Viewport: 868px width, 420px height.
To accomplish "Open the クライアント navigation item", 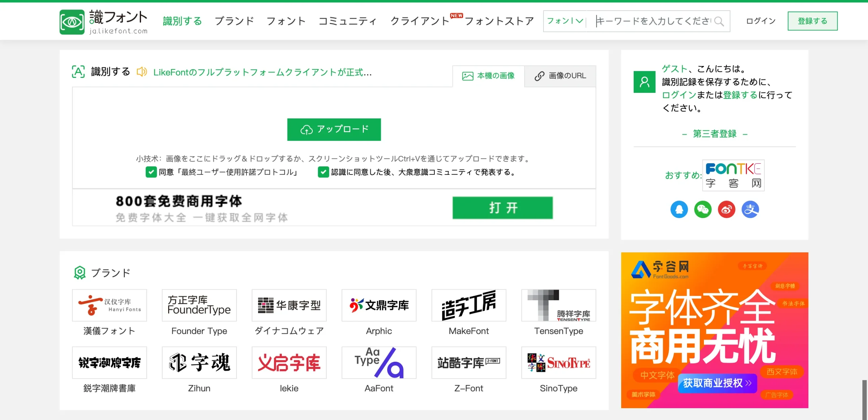I will [x=420, y=21].
